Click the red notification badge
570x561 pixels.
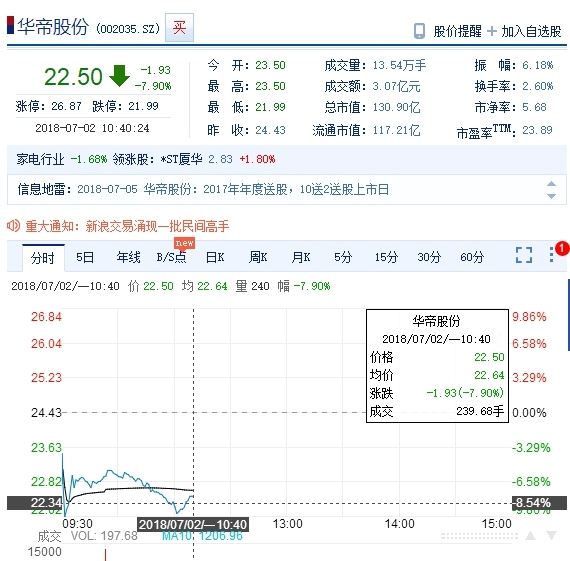click(562, 248)
